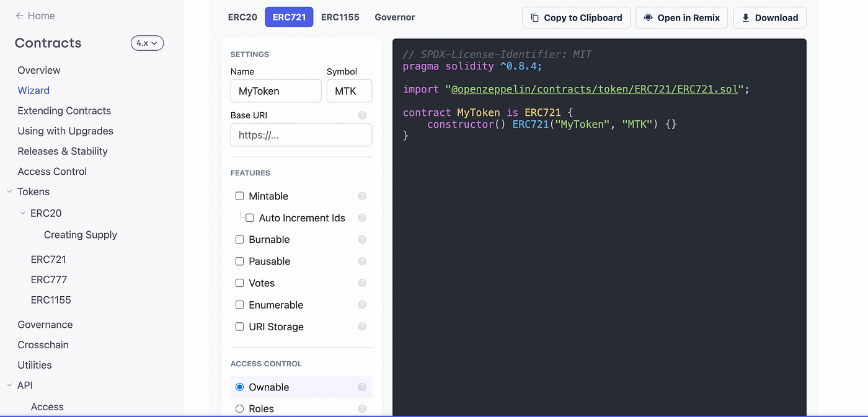
Task: Switch to the ERC20 tab
Action: [x=242, y=17]
